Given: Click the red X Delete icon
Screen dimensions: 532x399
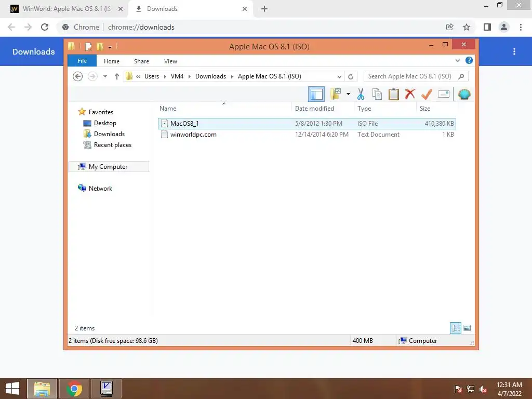Looking at the screenshot, I should coord(410,94).
